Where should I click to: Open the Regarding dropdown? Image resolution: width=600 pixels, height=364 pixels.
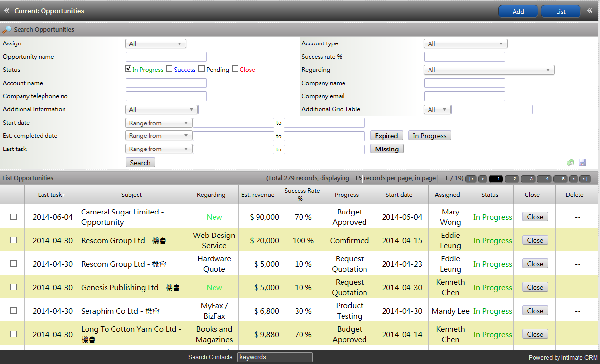click(489, 70)
